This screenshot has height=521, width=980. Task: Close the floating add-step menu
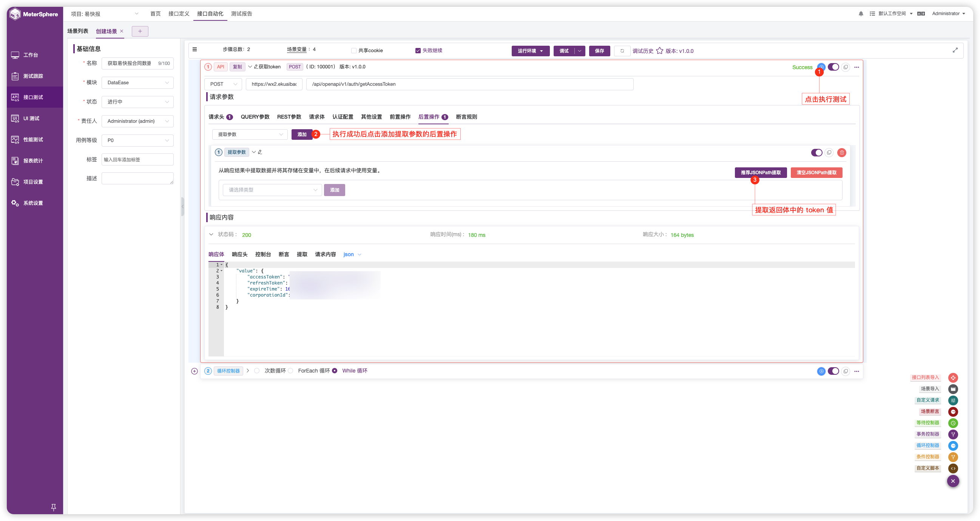click(x=952, y=481)
